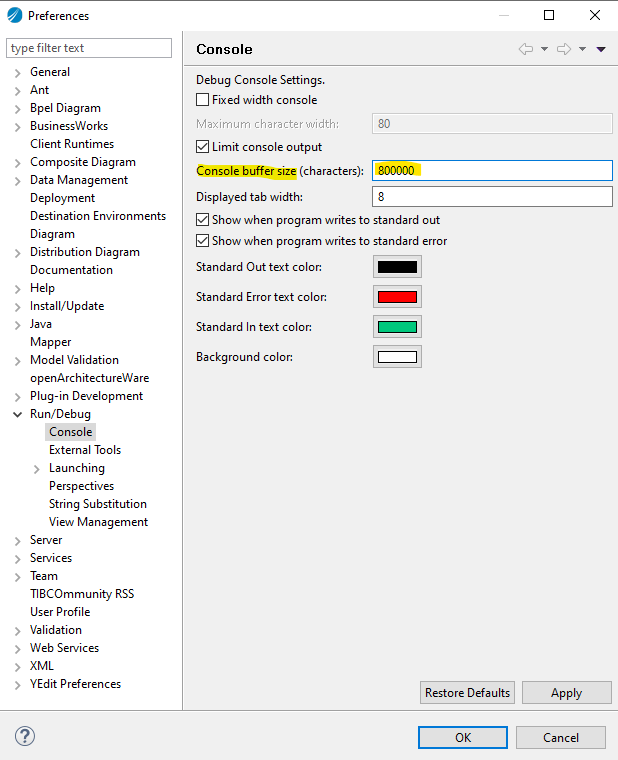Click the forward navigation arrow icon
The image size is (618, 760).
pyautogui.click(x=564, y=49)
